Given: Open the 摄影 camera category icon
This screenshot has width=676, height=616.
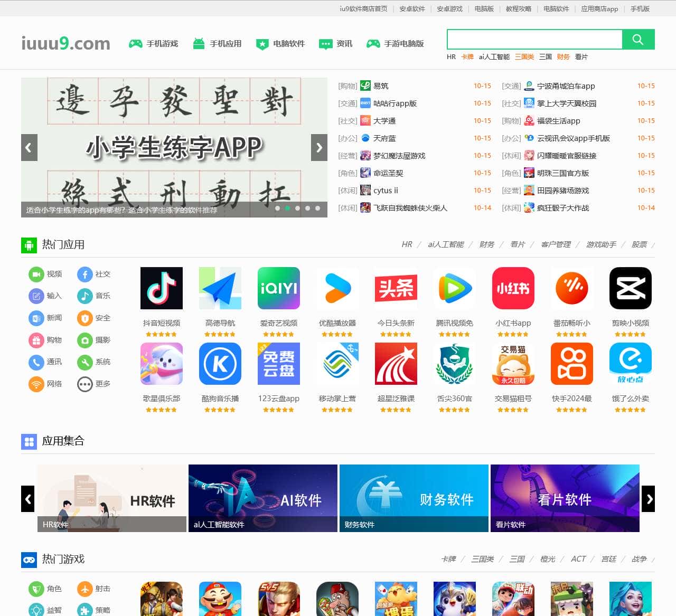Looking at the screenshot, I should (84, 340).
